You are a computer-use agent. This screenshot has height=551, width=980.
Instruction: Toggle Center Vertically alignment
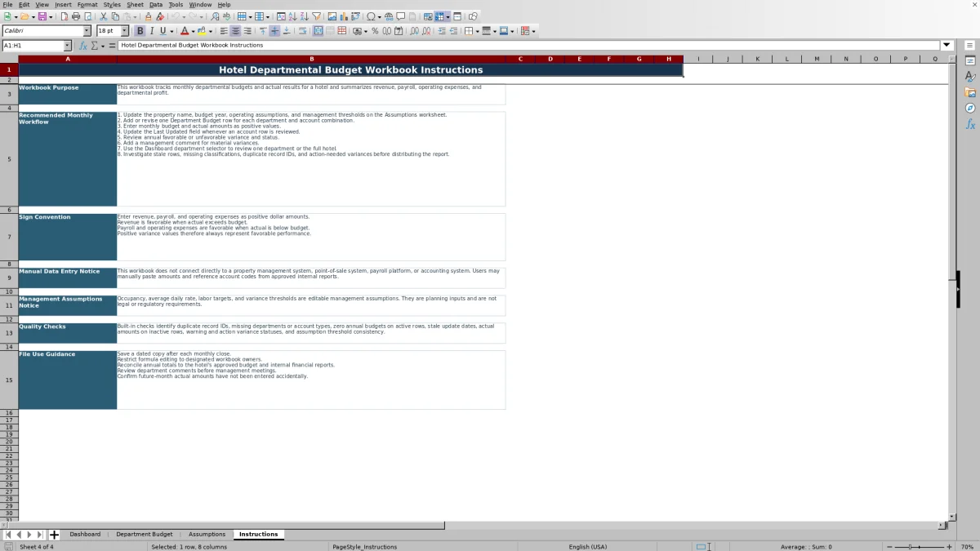(274, 31)
